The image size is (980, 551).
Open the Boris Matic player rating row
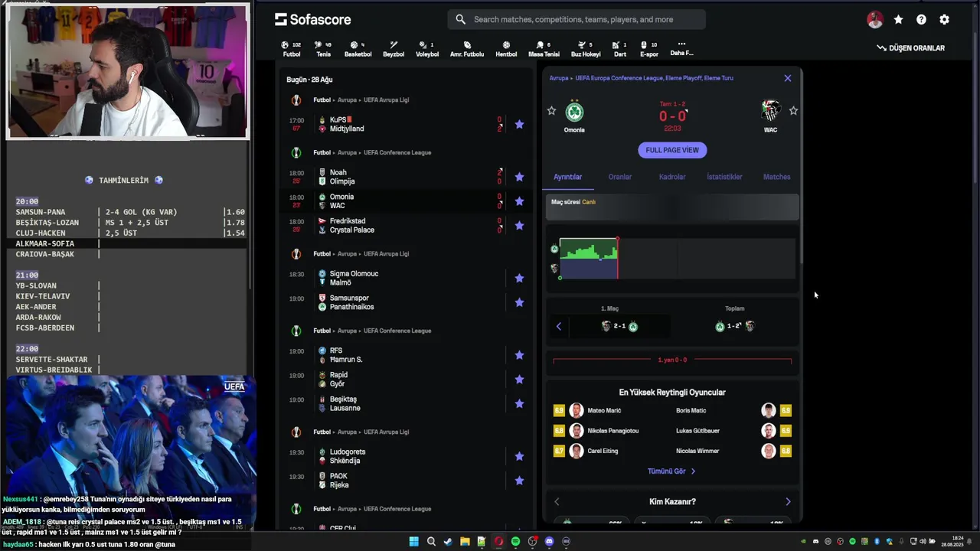point(733,411)
